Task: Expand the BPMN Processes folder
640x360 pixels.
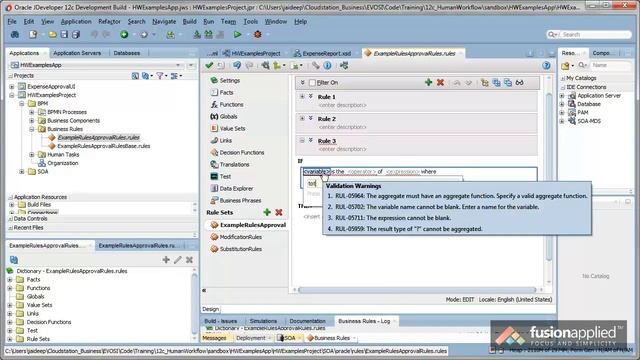Action: coord(31,112)
